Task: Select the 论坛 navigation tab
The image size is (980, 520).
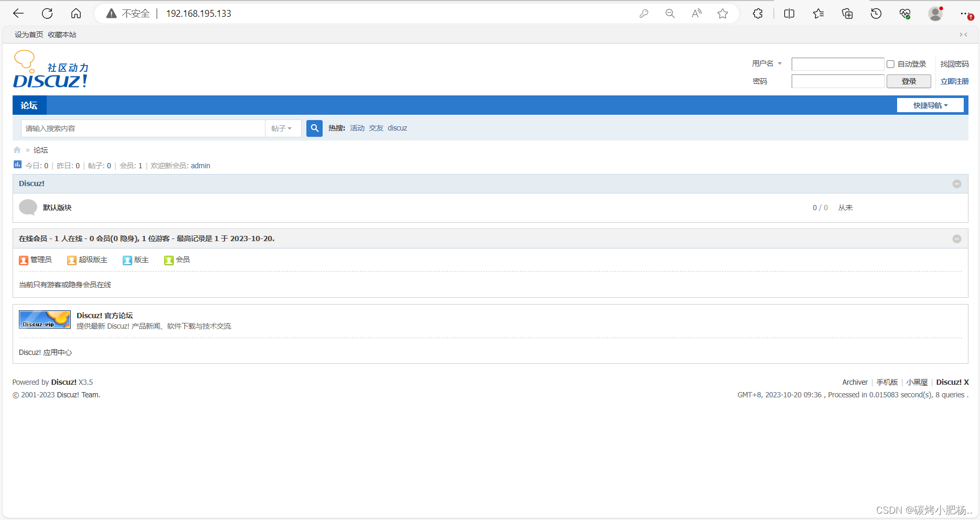Action: pyautogui.click(x=29, y=105)
